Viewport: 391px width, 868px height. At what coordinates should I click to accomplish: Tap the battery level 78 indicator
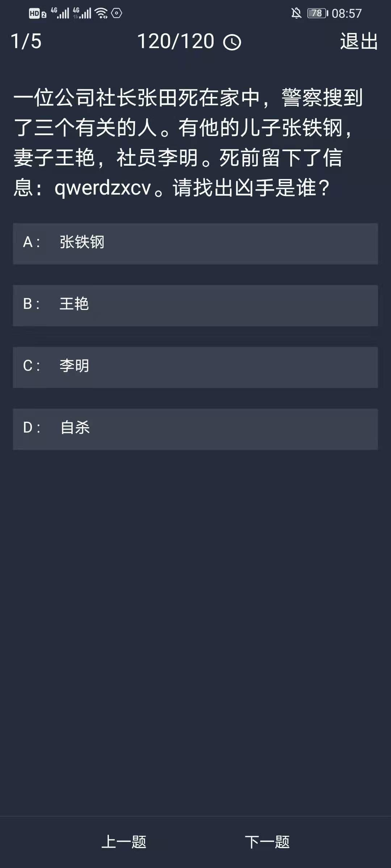point(317,13)
